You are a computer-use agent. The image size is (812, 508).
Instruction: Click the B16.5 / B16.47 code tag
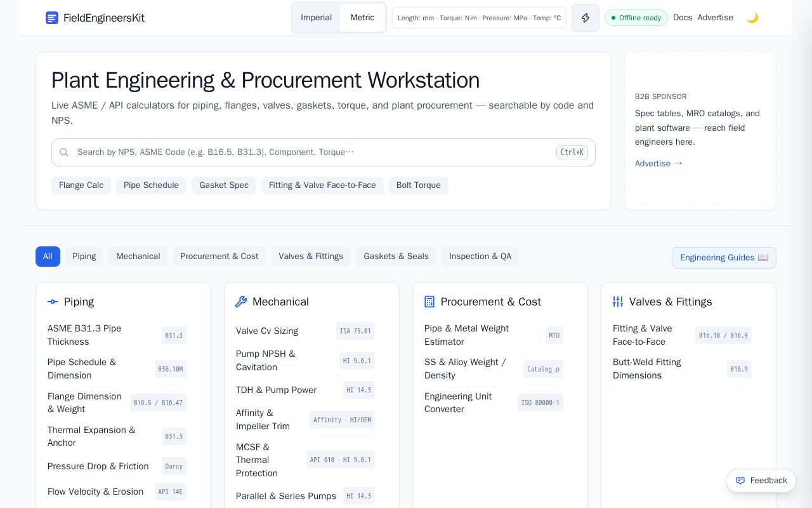point(158,403)
